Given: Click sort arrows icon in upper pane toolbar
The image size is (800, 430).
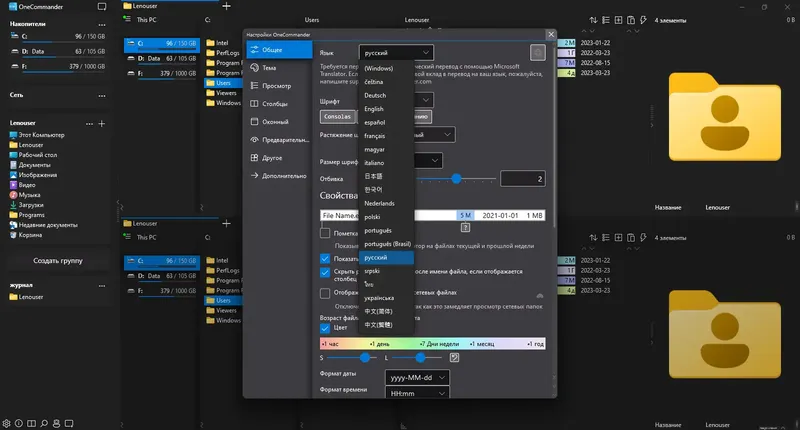Looking at the screenshot, I should pyautogui.click(x=593, y=20).
